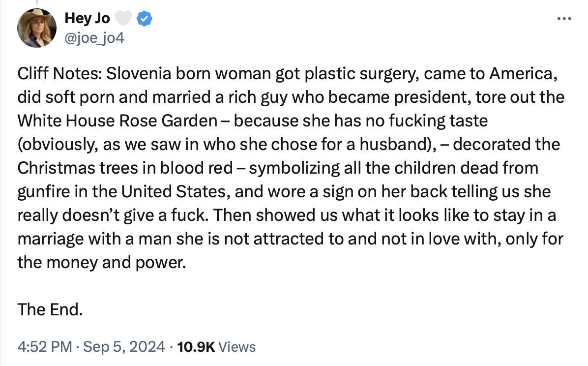
Task: Open the three-dot more options menu
Action: coord(564,18)
